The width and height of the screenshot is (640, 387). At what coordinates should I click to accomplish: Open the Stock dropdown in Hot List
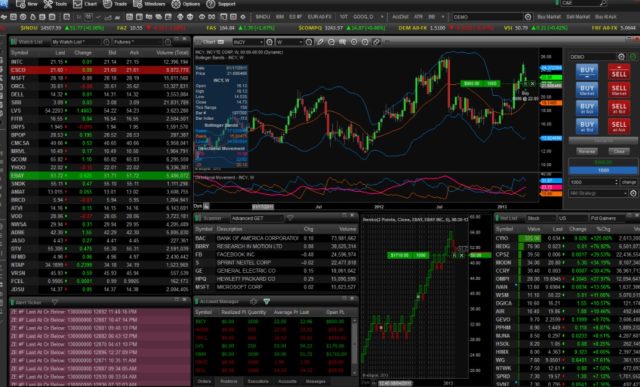pos(540,218)
